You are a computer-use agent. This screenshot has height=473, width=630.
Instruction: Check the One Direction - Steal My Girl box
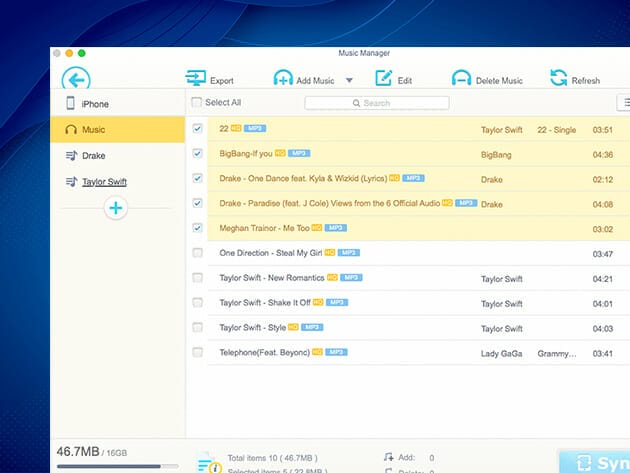point(197,253)
